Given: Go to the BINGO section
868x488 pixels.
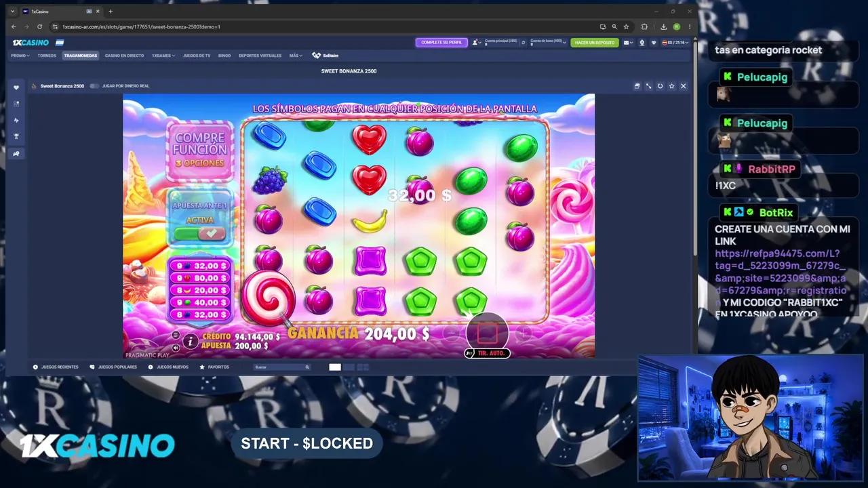Looking at the screenshot, I should [224, 56].
